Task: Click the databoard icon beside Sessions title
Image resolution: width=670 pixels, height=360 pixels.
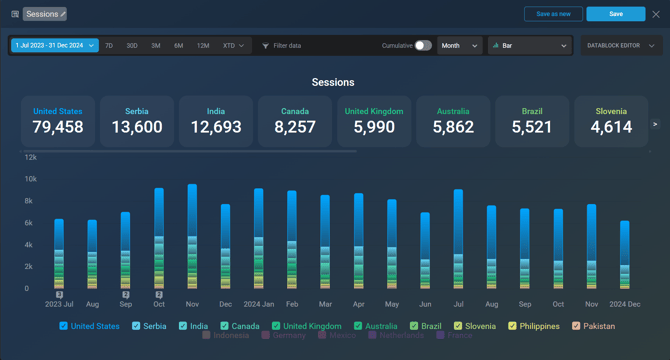Action: pos(15,14)
